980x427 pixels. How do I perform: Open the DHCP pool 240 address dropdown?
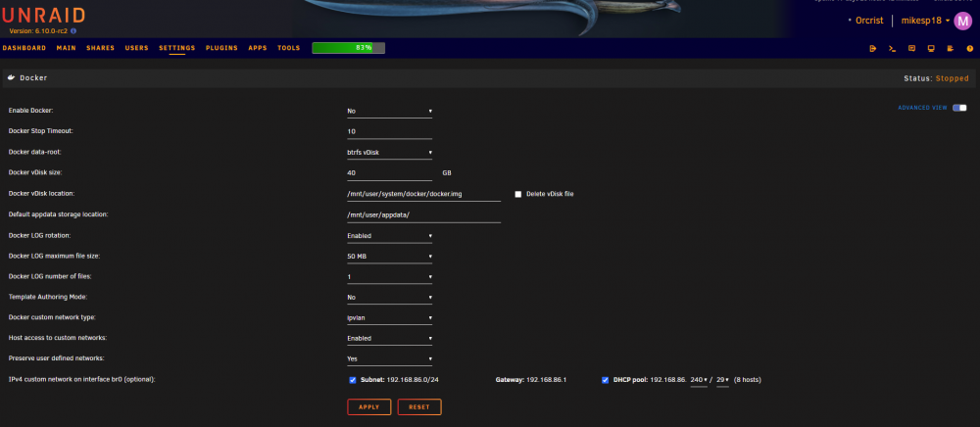699,380
